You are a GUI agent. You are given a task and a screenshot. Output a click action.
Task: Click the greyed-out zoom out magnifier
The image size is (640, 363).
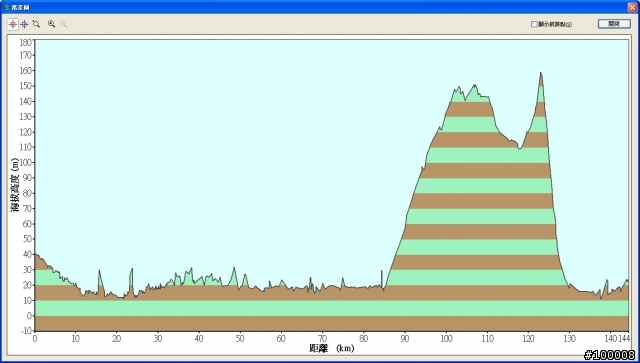(63, 24)
